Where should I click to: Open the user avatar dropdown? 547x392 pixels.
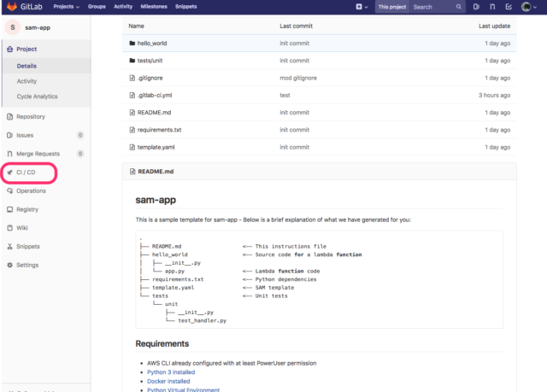(529, 7)
